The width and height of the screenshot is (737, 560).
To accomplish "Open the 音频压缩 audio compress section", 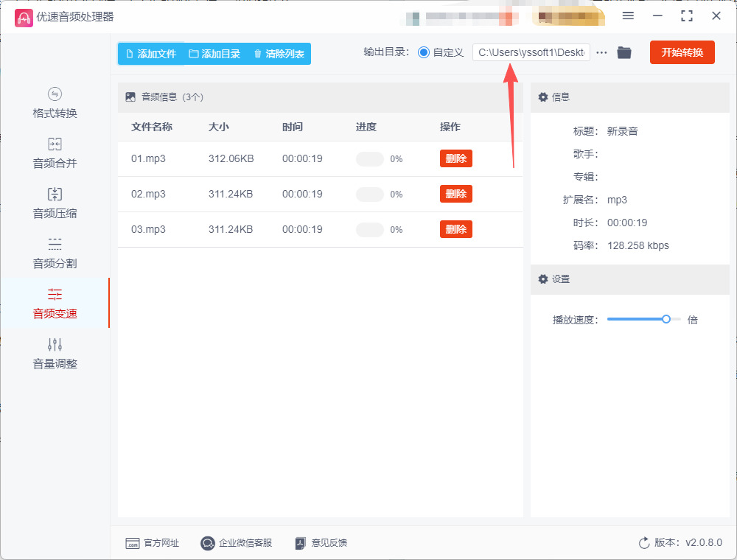I will (x=55, y=203).
